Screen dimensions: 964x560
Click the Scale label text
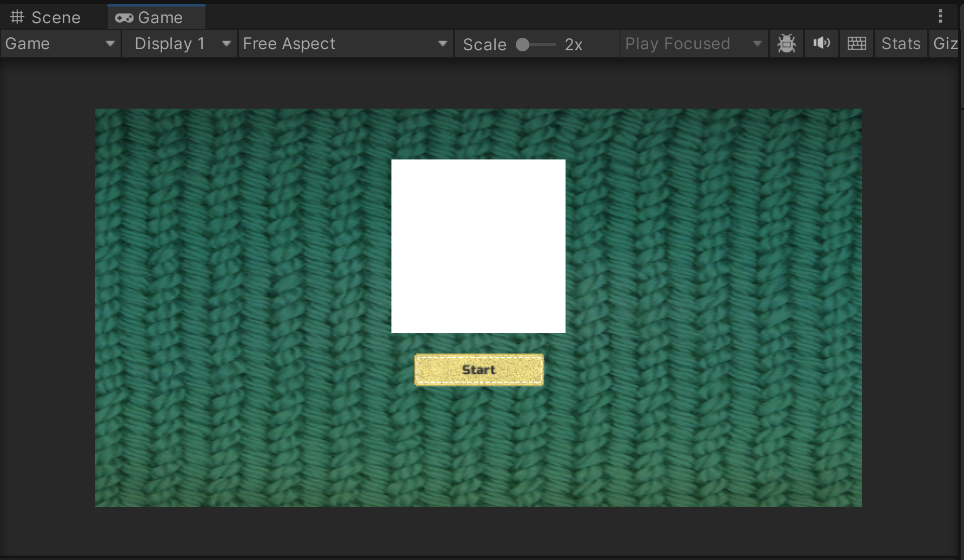click(484, 44)
